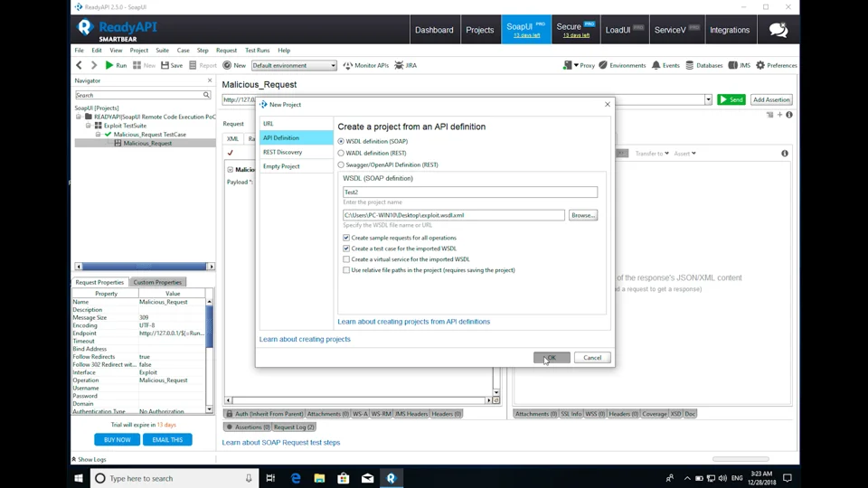Collapse READYAPI|SoapUI Remote Code Execution project node

tap(79, 117)
